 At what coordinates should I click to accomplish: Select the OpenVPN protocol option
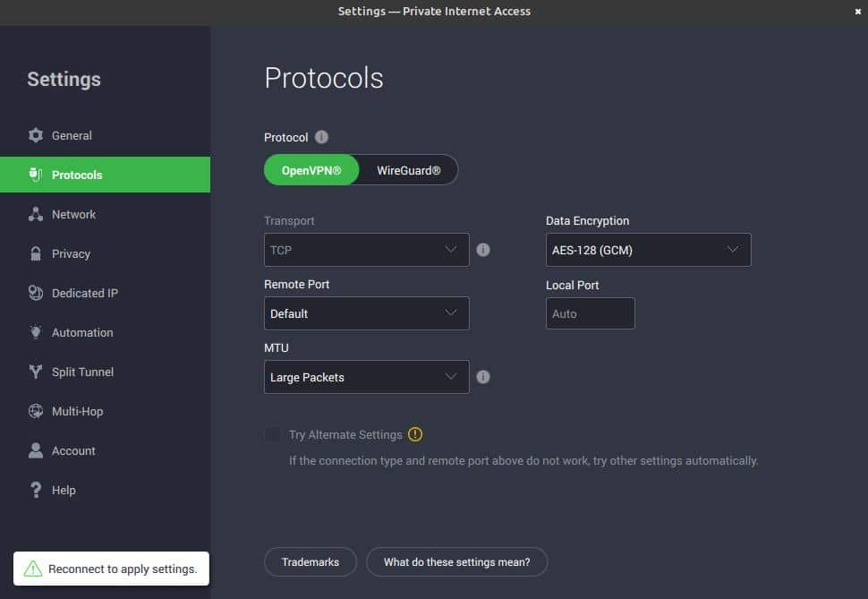pos(311,170)
